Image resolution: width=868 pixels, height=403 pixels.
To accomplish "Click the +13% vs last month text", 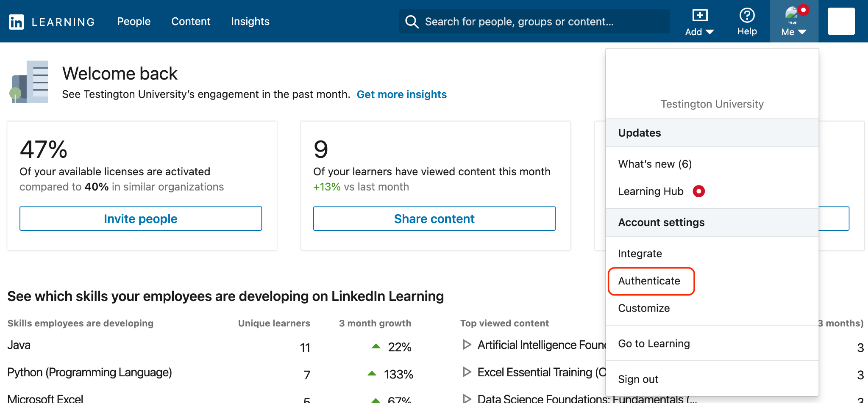I will point(361,187).
